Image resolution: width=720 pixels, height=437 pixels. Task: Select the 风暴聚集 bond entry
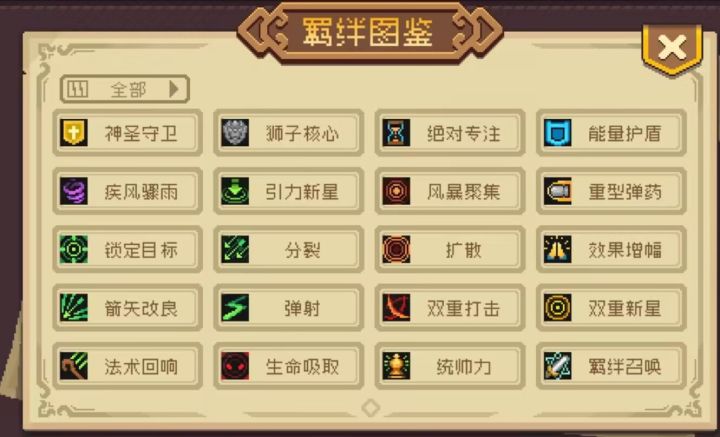[x=450, y=191]
